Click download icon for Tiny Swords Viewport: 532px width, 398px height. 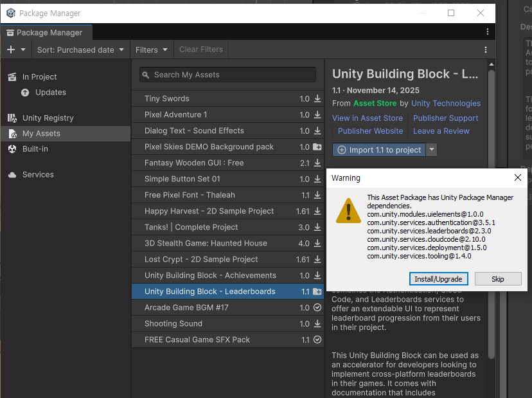[x=317, y=98]
